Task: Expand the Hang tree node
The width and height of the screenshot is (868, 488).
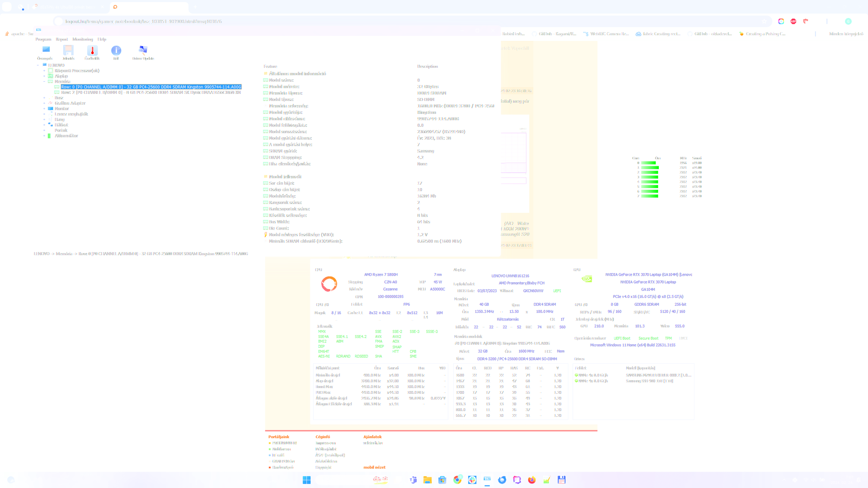Action: [44, 120]
